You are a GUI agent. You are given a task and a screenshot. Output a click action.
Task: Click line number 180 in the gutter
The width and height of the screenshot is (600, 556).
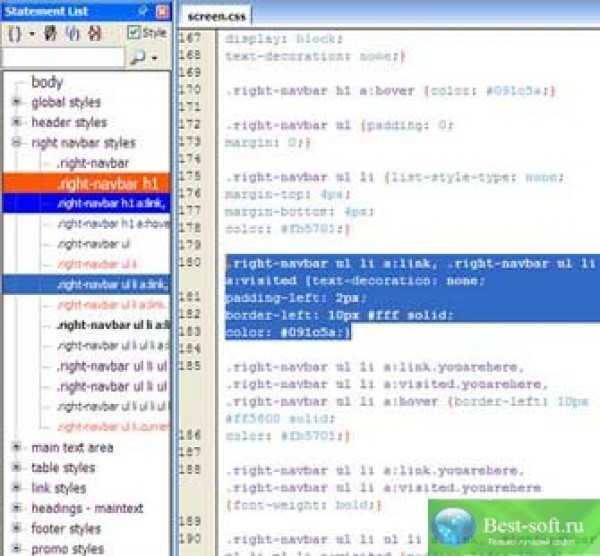190,263
